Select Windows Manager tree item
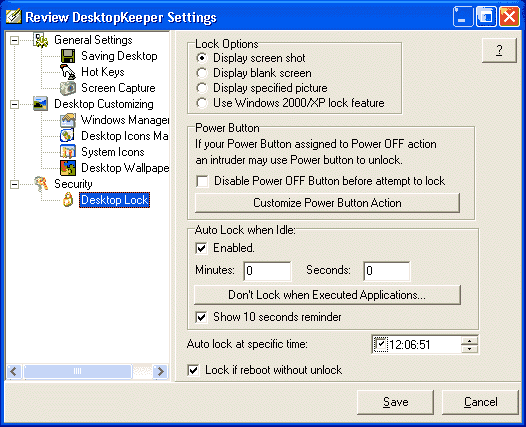This screenshot has width=526, height=427. click(x=125, y=120)
